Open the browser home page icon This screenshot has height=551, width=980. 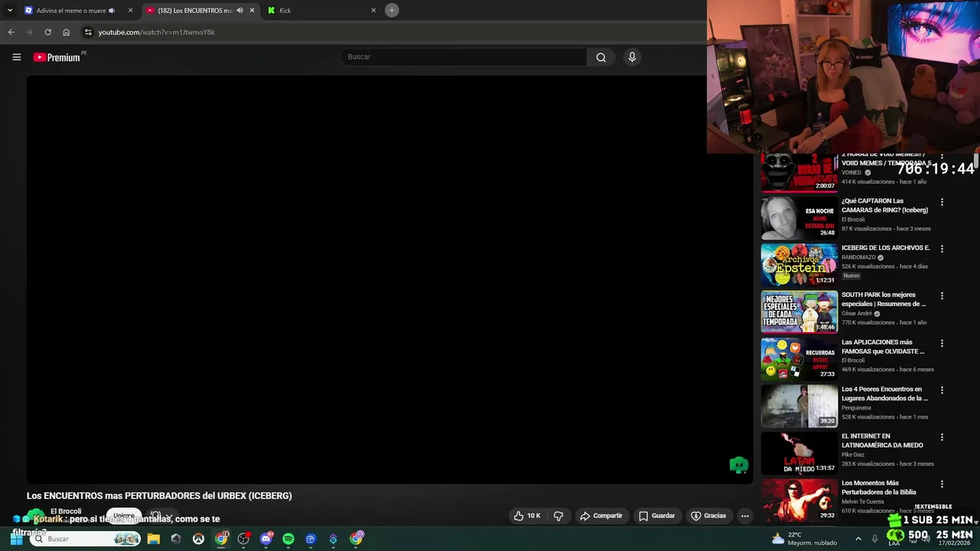tap(66, 32)
